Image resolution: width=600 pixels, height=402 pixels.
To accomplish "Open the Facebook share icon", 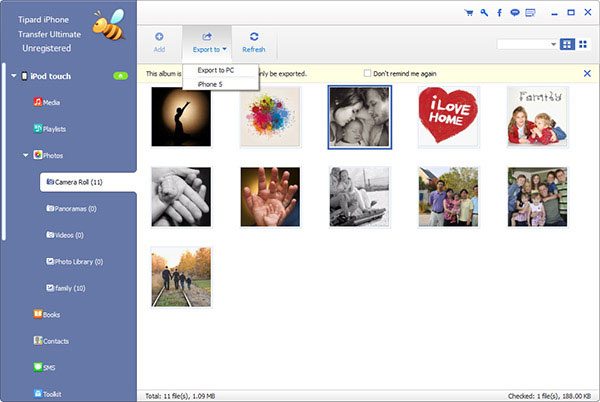I will tap(499, 13).
